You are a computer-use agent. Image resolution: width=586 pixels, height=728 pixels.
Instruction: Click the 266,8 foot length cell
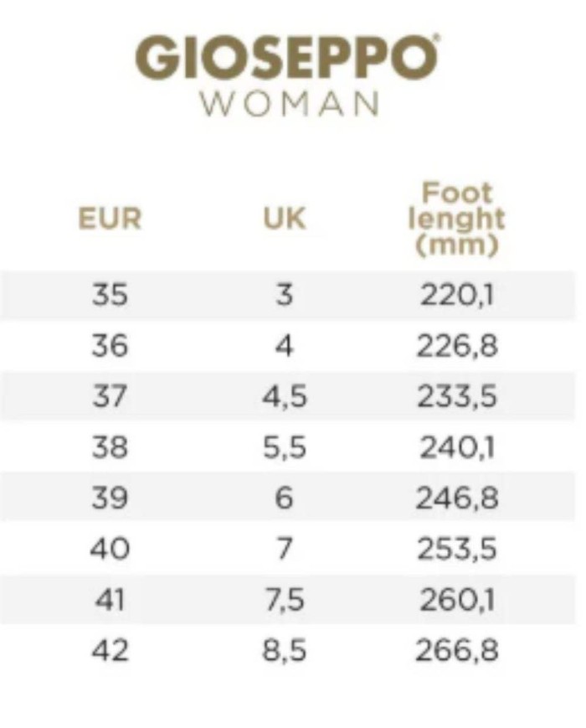457,650
